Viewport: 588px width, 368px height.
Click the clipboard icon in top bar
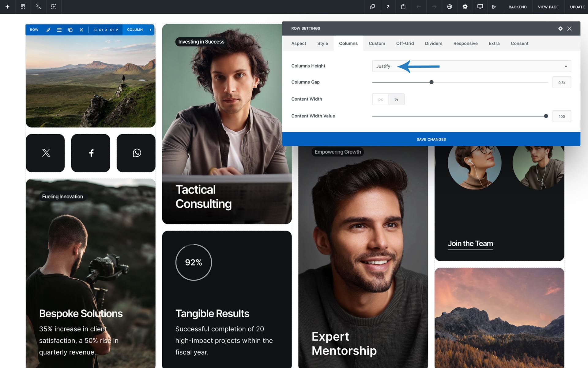click(403, 7)
